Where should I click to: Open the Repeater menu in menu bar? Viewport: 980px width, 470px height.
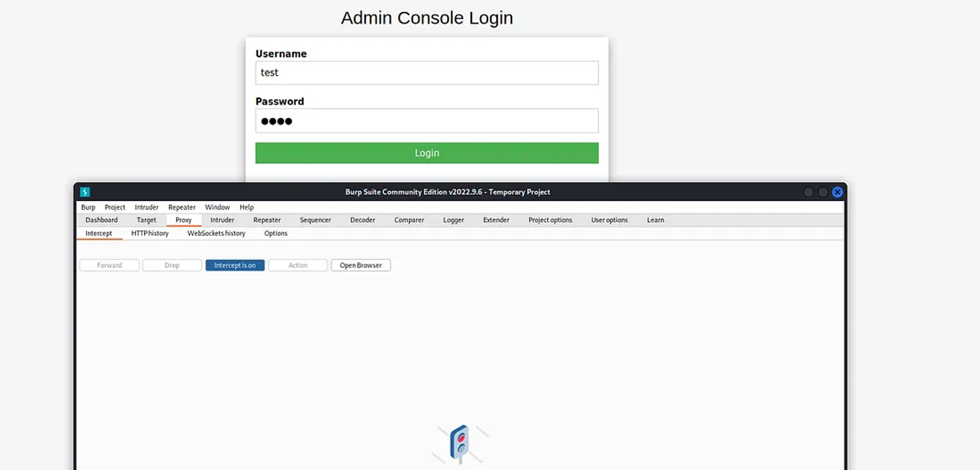click(x=182, y=207)
